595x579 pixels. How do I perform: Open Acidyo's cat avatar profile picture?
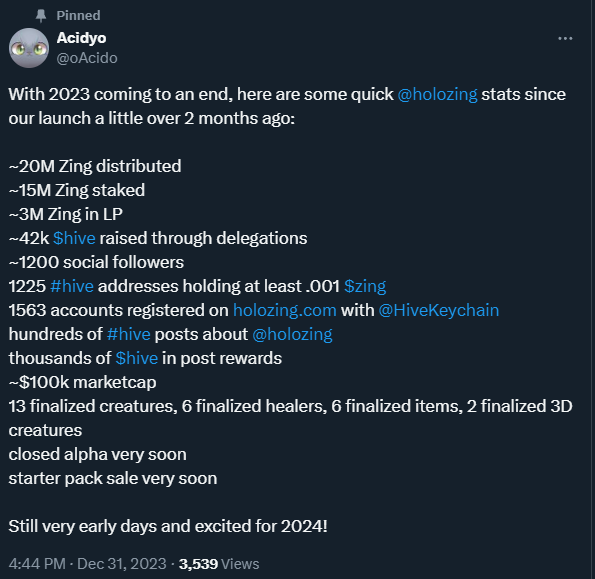click(x=29, y=48)
